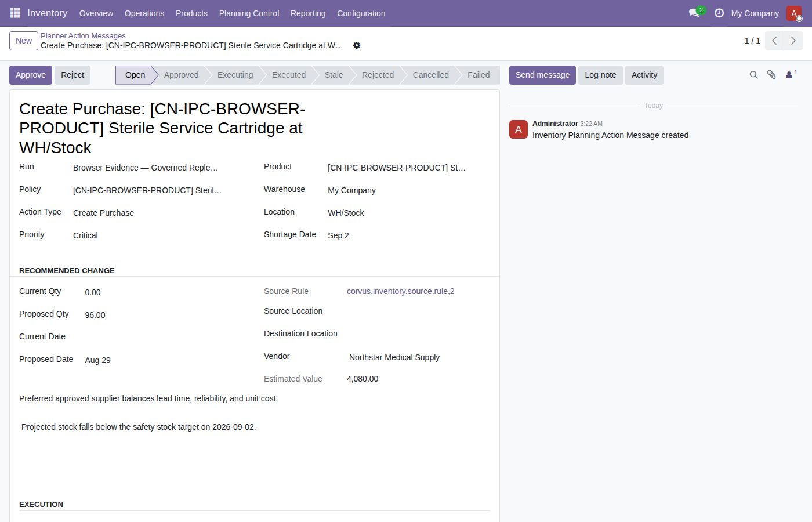The image size is (812, 522).
Task: Go to previous record arrow
Action: [774, 41]
